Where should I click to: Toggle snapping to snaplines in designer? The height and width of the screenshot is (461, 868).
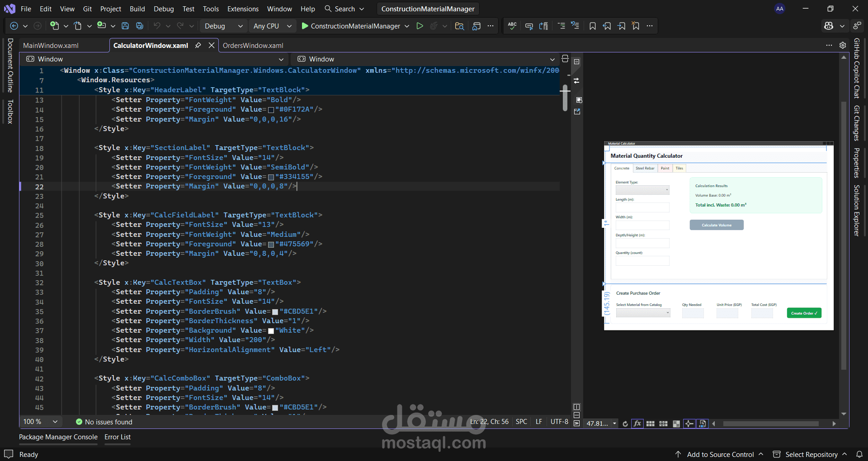pyautogui.click(x=689, y=423)
